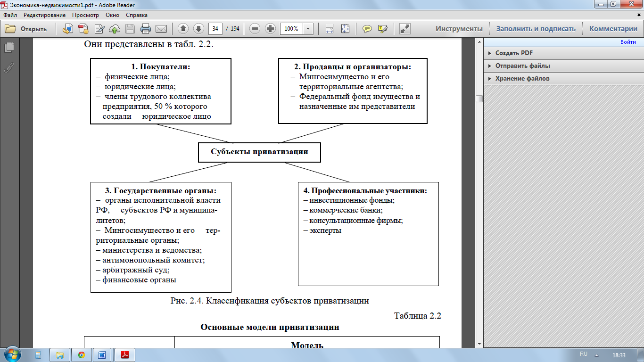The height and width of the screenshot is (362, 644).
Task: Add a sticky note comment
Action: [367, 29]
